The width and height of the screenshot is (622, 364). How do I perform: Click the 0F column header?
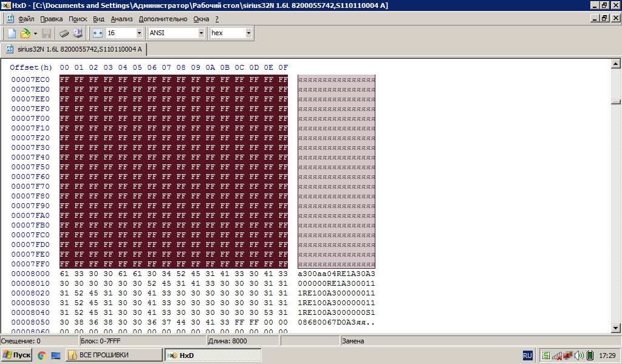pos(283,67)
